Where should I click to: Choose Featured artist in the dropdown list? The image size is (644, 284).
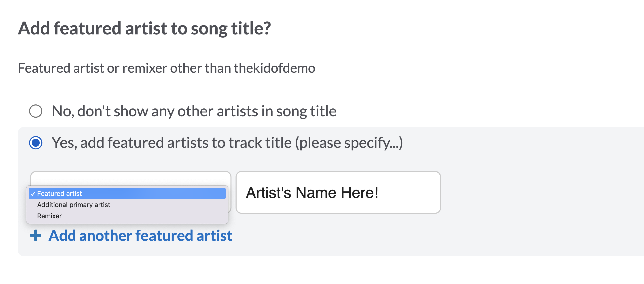tap(59, 194)
